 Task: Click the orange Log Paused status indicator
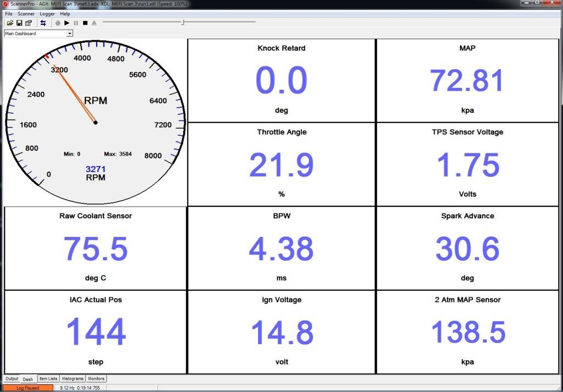[27, 388]
